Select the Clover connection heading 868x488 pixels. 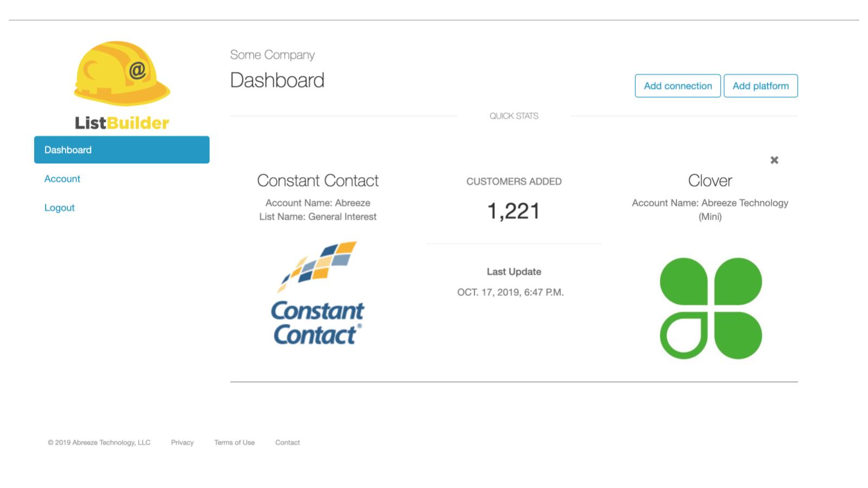click(x=710, y=180)
